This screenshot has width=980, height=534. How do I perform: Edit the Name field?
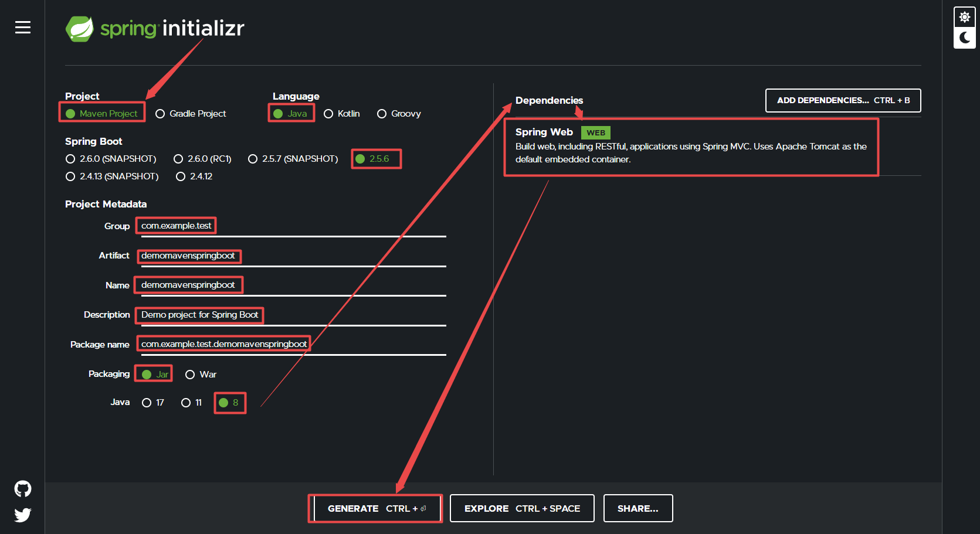coord(293,285)
